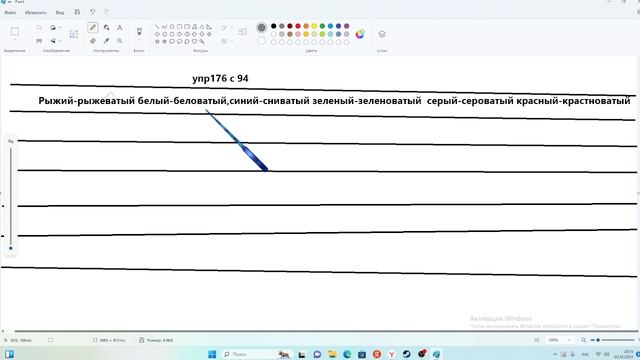This screenshot has height=360, width=640.
Task: Click the Save icon in the title bar
Action: 77,12
